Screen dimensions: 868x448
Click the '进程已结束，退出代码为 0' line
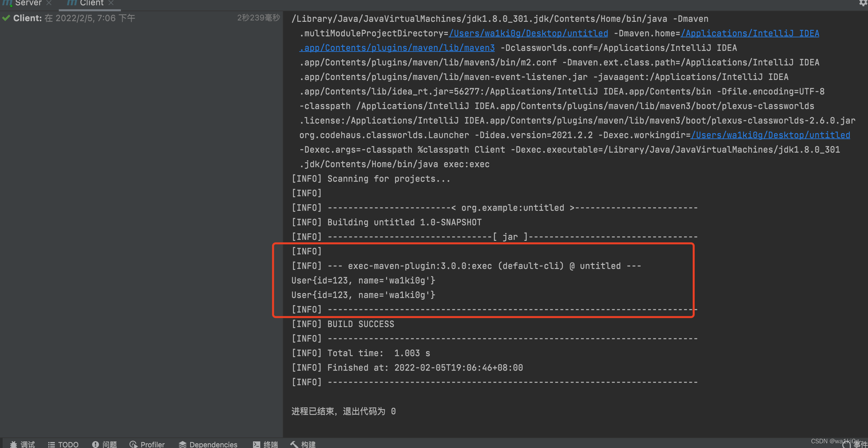point(344,411)
